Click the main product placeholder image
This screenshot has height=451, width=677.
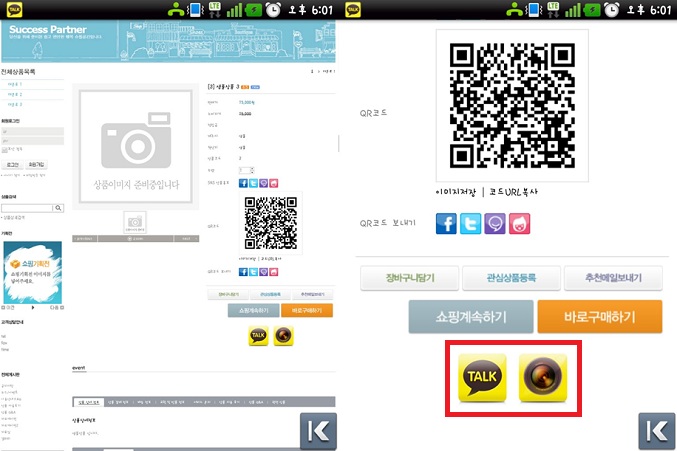pos(136,147)
